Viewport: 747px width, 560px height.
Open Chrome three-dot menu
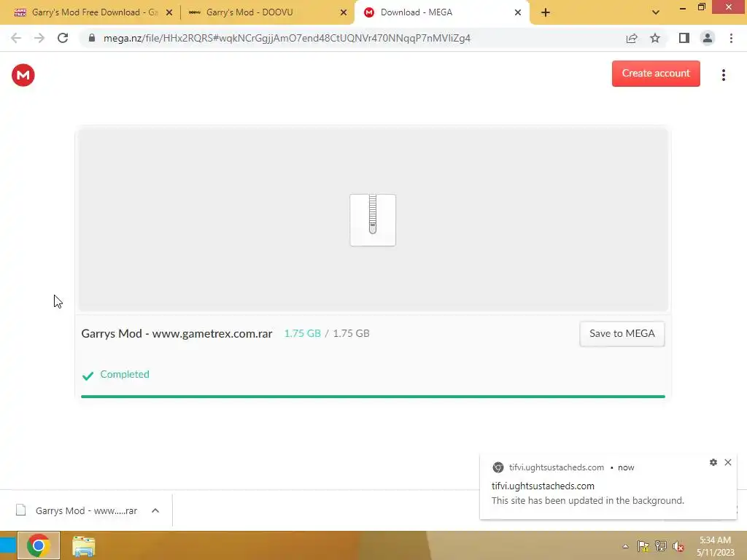[731, 38]
